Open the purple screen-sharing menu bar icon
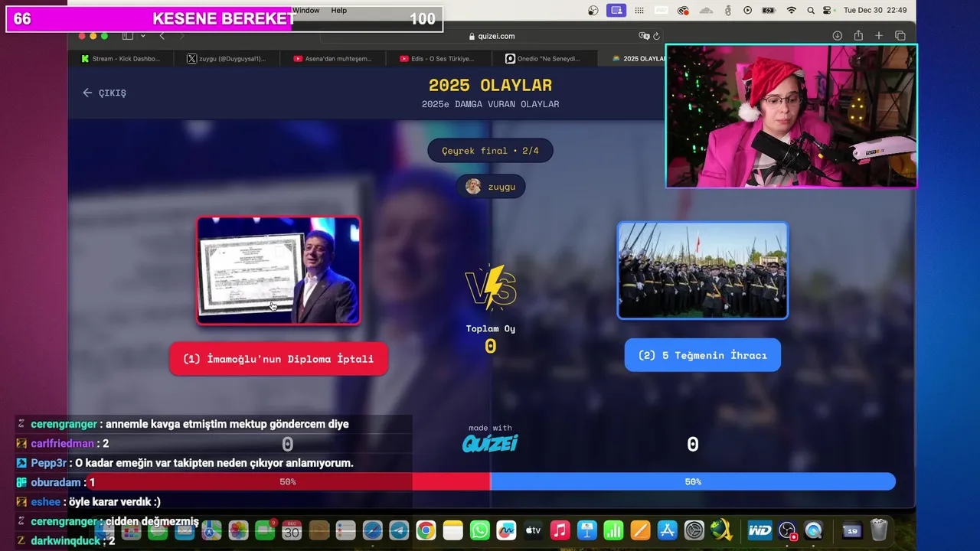The image size is (980, 551). (616, 11)
